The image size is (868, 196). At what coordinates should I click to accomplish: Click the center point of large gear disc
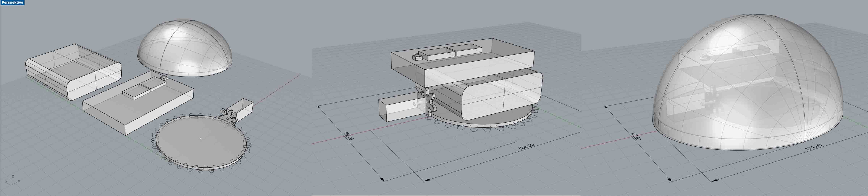click(200, 139)
